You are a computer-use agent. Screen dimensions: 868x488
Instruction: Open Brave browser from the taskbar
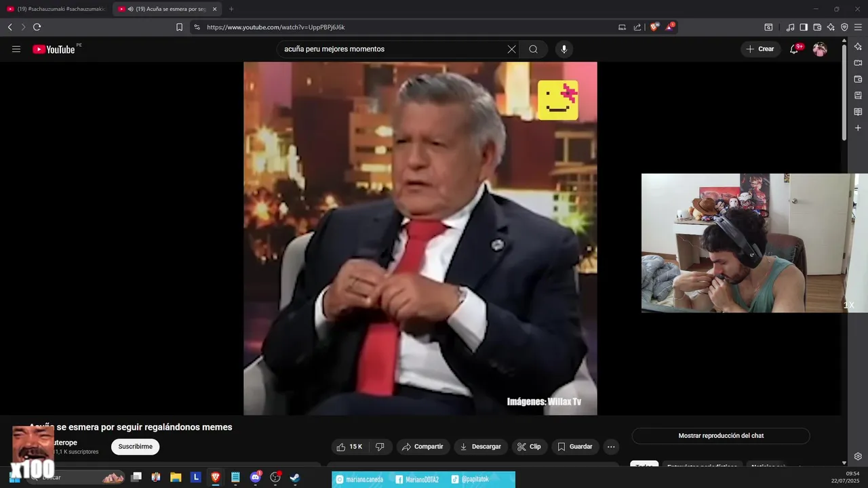click(x=216, y=477)
